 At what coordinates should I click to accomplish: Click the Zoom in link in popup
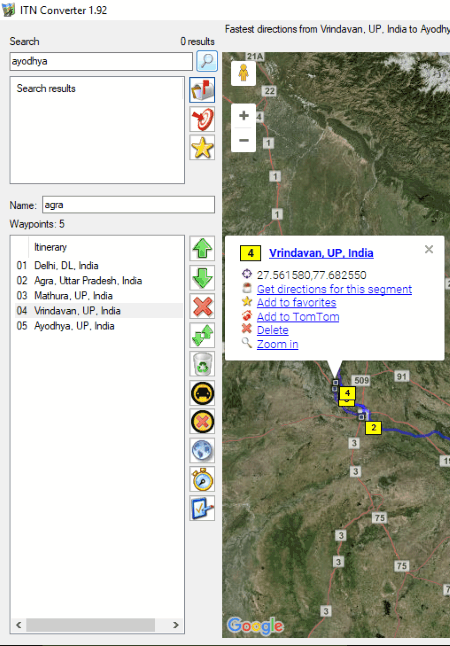tap(277, 344)
